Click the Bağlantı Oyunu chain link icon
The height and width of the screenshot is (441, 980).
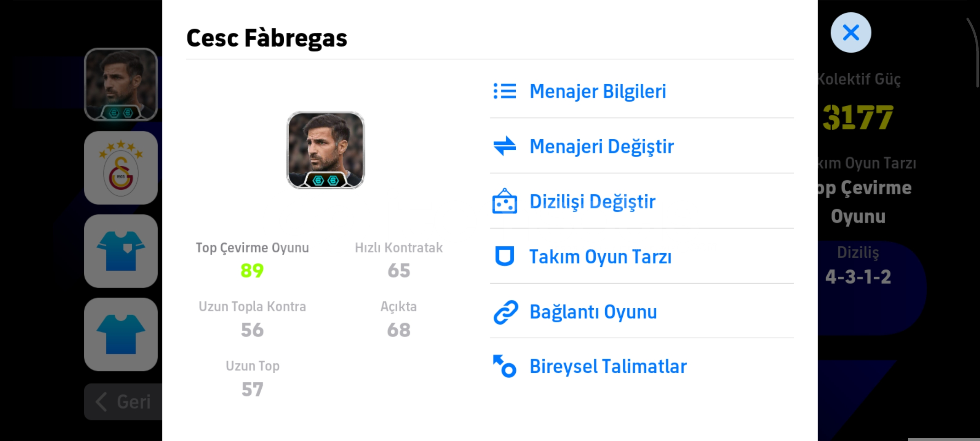[x=506, y=312]
